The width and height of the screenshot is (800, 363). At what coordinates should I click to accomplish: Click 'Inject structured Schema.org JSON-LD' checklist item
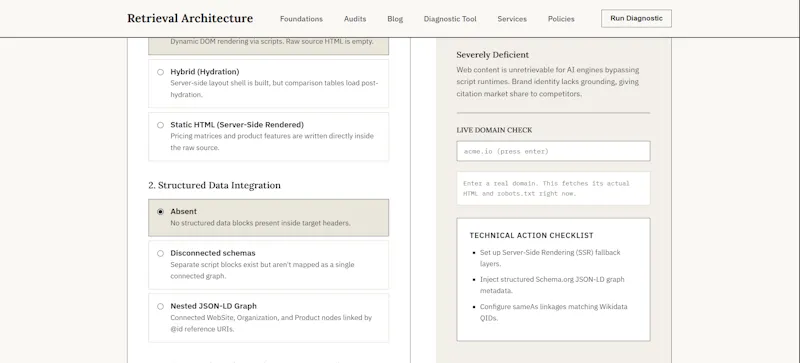coord(552,285)
